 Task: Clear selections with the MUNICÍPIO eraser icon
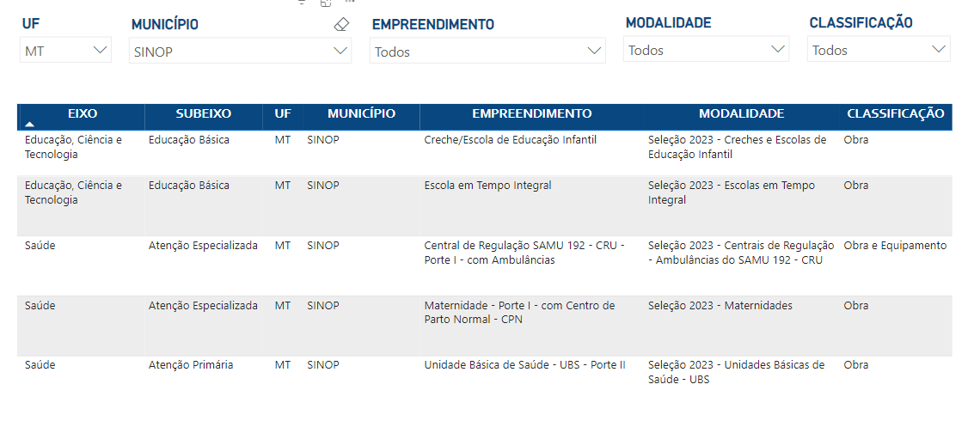[x=341, y=25]
